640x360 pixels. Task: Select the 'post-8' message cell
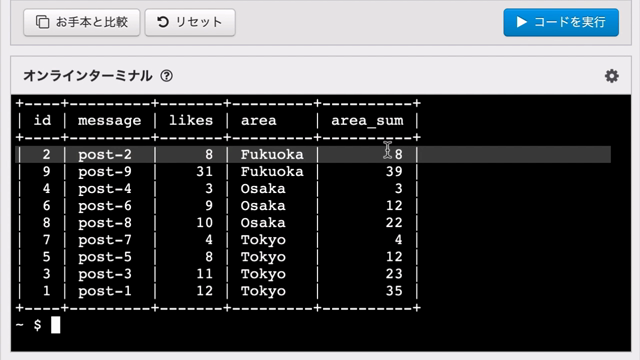click(x=105, y=223)
